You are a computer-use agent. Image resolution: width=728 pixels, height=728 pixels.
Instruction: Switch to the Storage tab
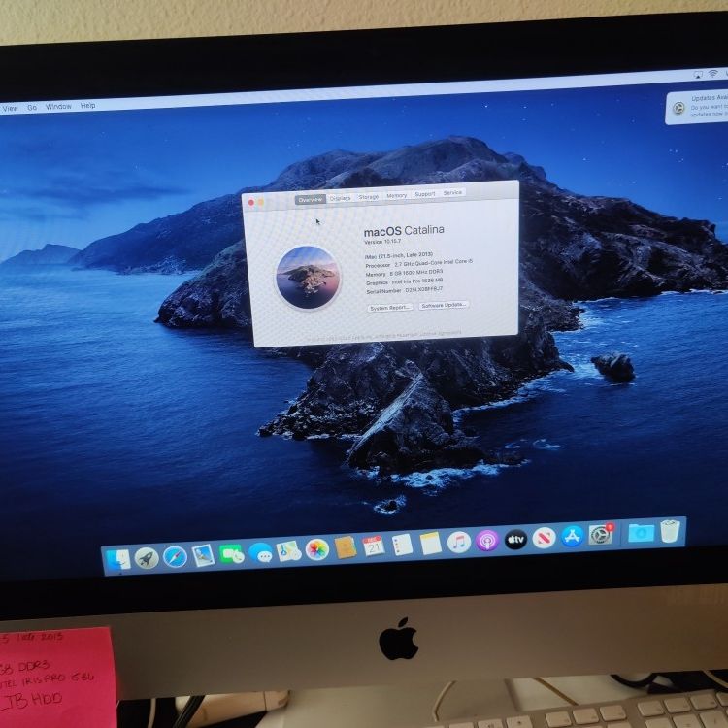pyautogui.click(x=369, y=197)
